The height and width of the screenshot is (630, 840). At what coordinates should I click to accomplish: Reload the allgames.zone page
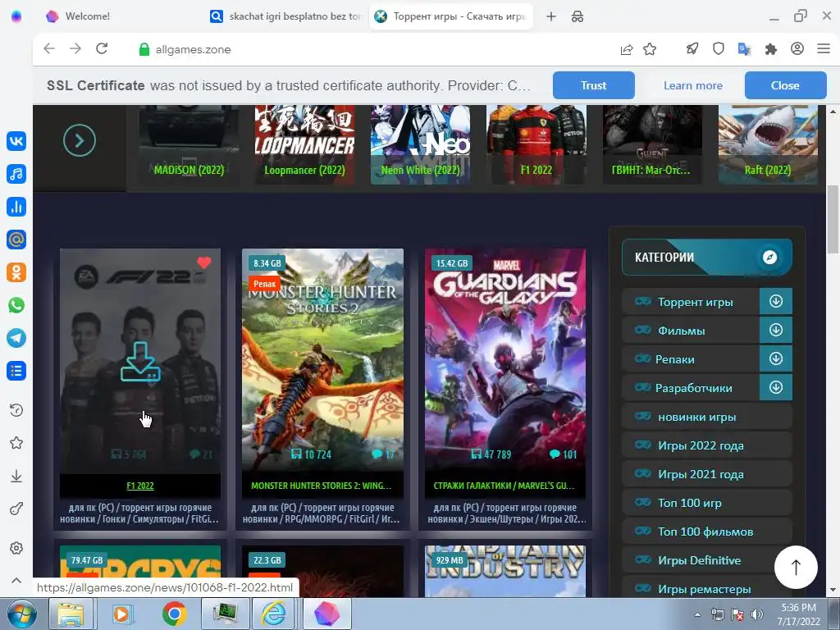click(102, 48)
